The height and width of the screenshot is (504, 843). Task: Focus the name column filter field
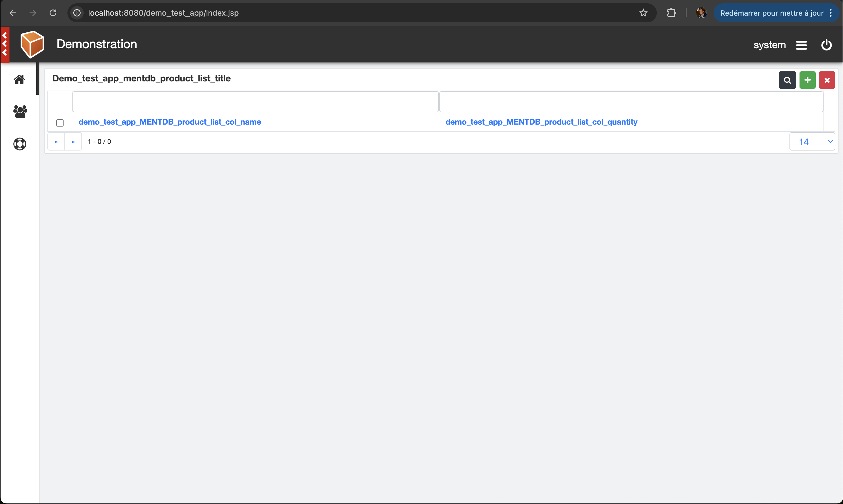tap(255, 101)
